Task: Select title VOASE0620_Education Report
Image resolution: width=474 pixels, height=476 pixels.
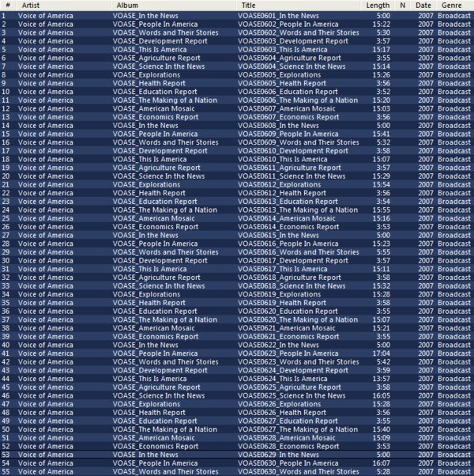Action: pos(288,312)
